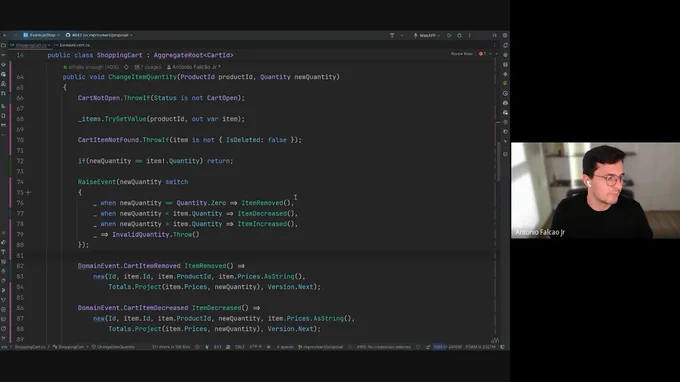The height and width of the screenshot is (382, 680).
Task: Switch to the ShoppingCart.cs tab
Action: (30, 45)
